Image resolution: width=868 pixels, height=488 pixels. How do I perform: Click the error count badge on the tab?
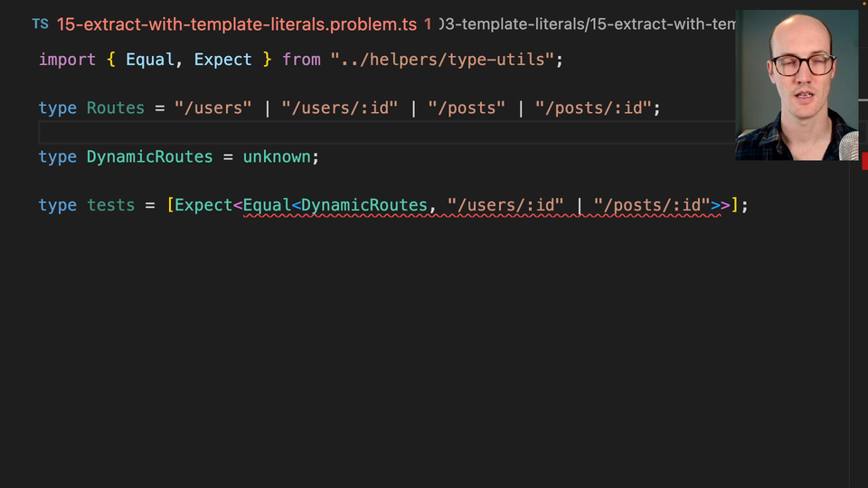(x=428, y=24)
